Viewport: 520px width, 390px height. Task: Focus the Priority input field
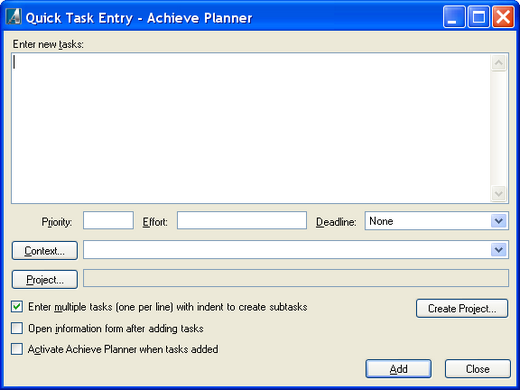108,220
